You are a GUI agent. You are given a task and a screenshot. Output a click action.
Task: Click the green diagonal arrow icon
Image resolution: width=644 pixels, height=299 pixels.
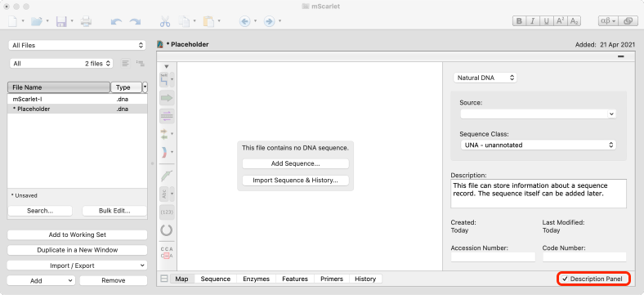point(167,176)
